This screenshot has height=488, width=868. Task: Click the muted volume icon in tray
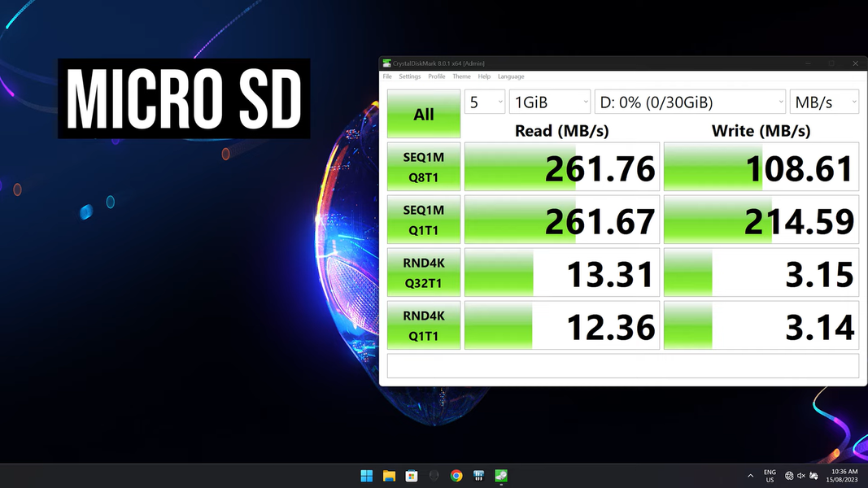[x=801, y=476]
